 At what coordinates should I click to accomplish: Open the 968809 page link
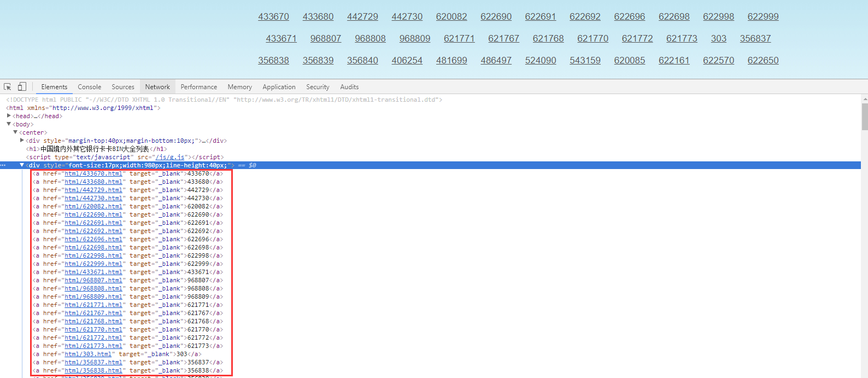[x=415, y=39]
